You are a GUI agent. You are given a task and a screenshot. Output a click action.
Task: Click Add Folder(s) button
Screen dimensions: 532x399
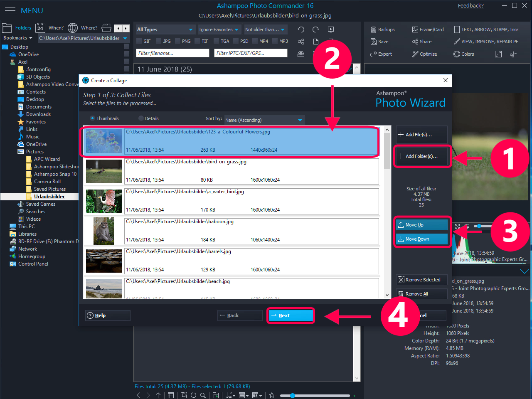point(421,156)
